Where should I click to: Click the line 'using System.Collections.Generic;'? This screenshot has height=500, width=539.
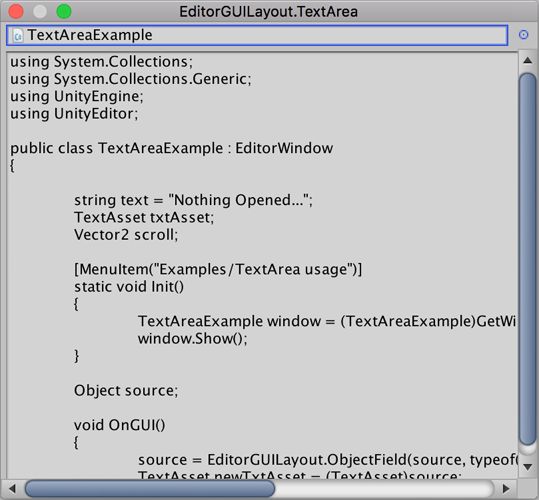[131, 79]
